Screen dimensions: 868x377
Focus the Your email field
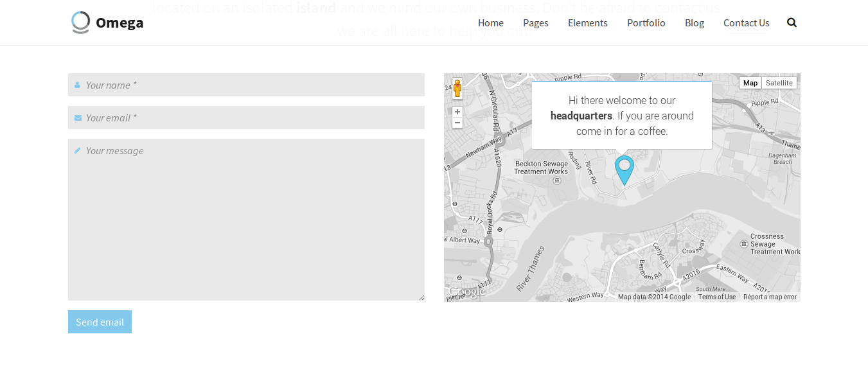click(246, 118)
